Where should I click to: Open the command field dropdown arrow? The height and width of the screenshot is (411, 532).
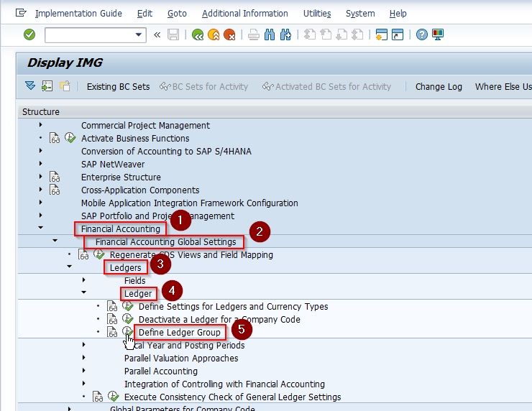(x=139, y=34)
